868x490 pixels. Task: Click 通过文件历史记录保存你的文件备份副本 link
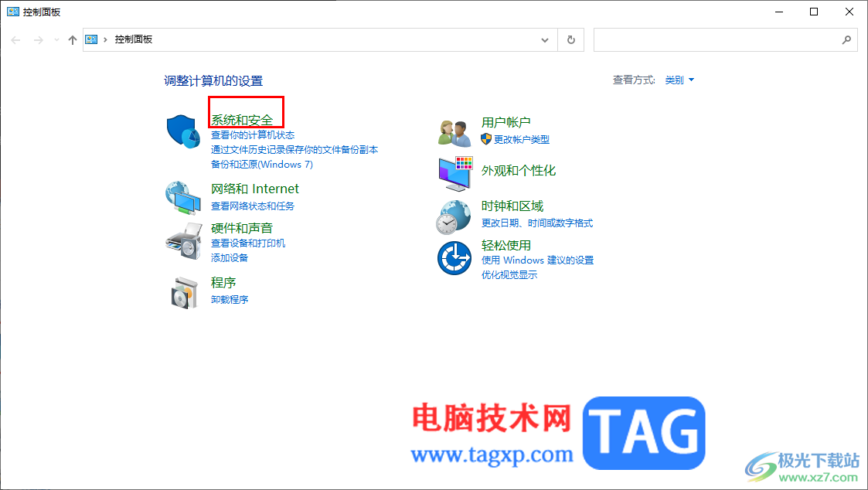(x=294, y=149)
